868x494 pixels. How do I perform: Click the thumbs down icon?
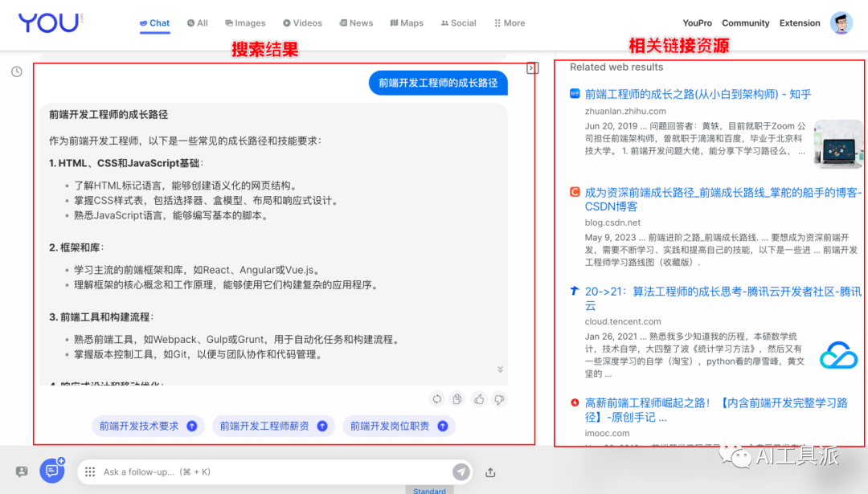pos(499,399)
